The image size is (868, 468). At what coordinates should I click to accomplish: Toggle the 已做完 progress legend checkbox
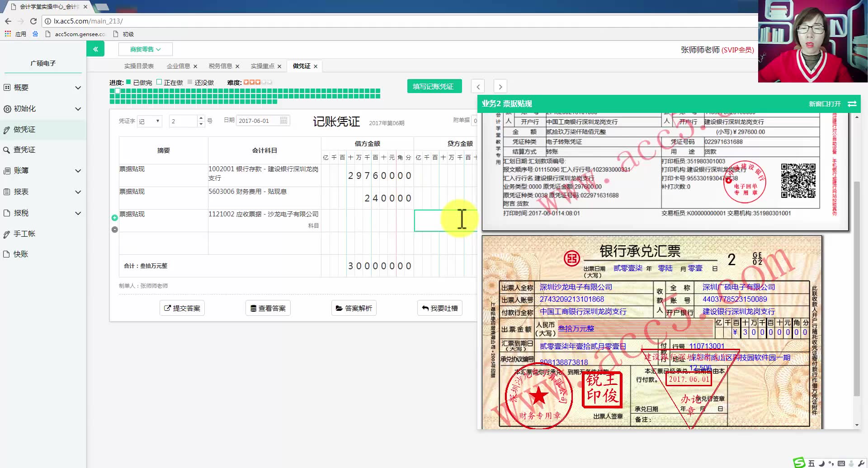click(x=128, y=82)
